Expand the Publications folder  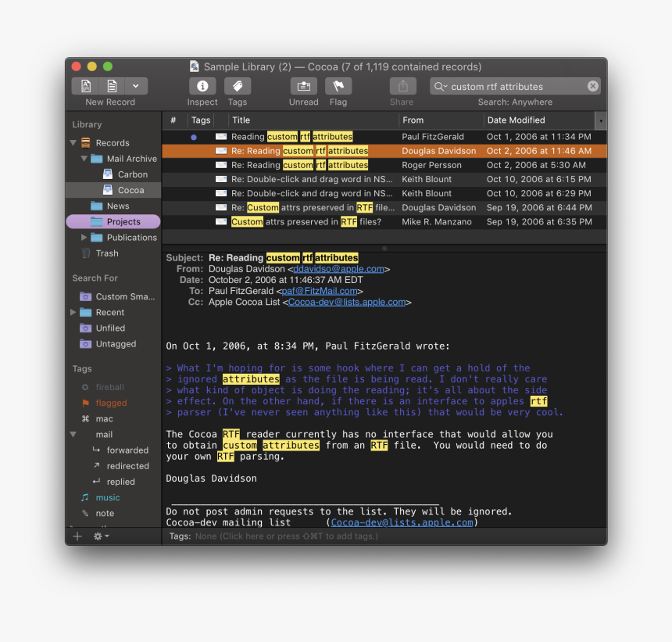click(x=84, y=237)
